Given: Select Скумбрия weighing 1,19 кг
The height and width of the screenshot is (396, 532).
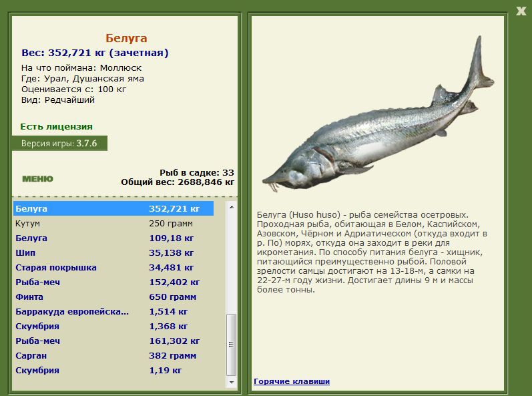Looking at the screenshot, I should coord(113,370).
